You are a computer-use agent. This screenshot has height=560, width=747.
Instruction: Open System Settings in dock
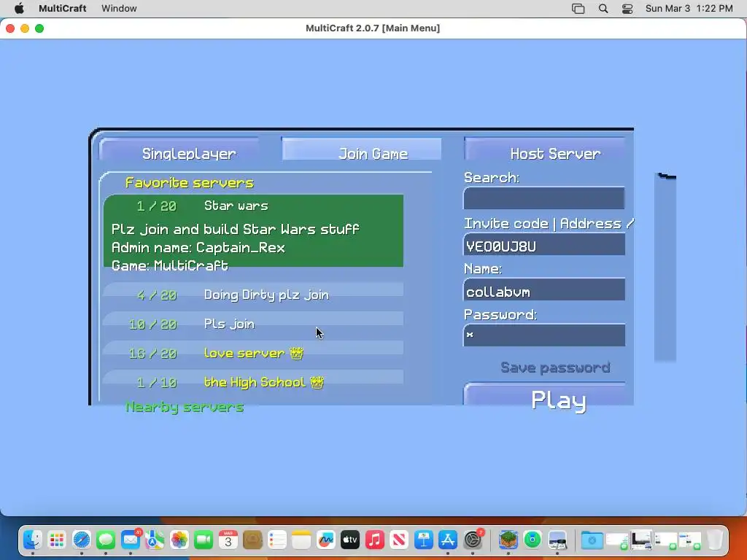tap(473, 540)
